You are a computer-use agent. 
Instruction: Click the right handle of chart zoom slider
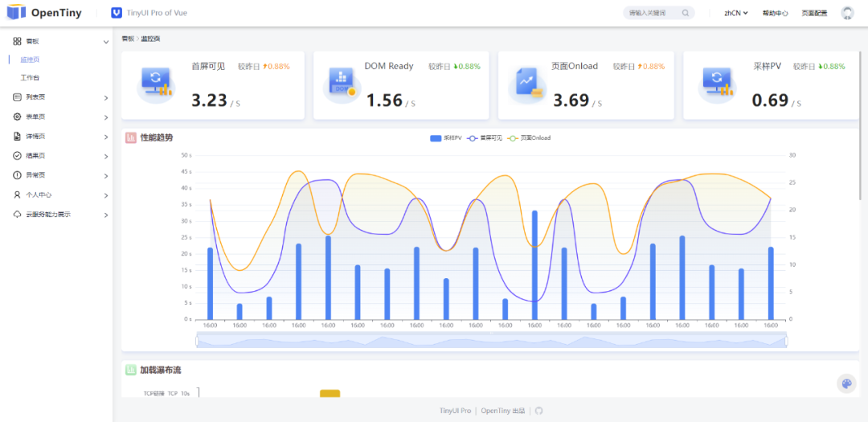tap(786, 341)
